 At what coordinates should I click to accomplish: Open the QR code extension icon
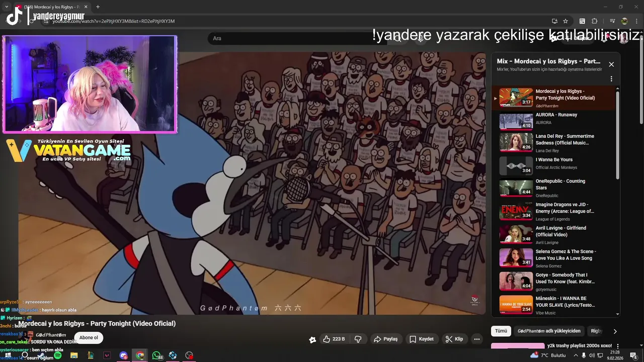click(582, 21)
